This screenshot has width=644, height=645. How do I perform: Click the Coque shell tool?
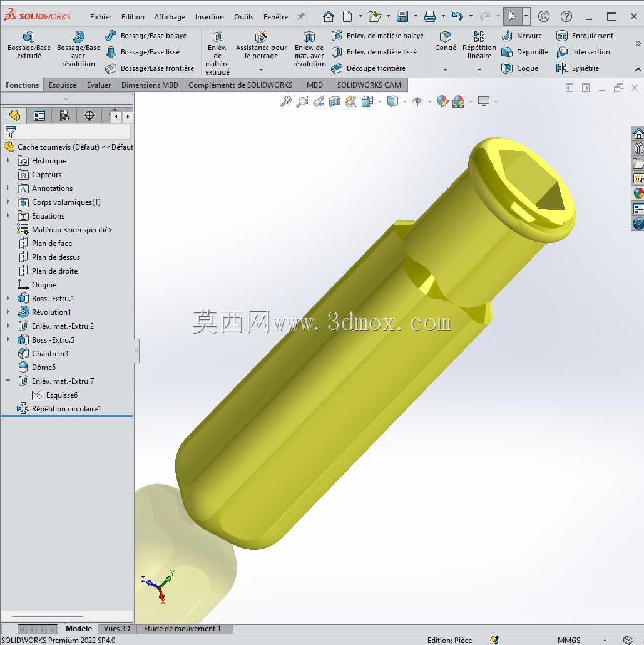click(x=520, y=68)
